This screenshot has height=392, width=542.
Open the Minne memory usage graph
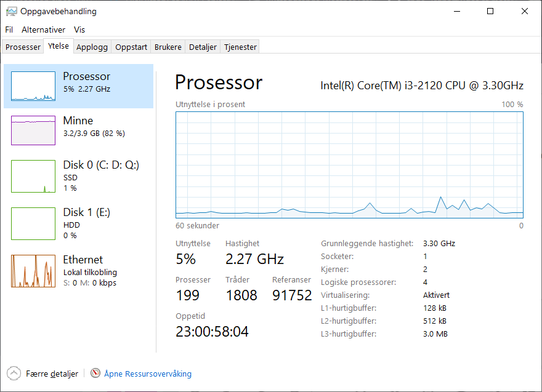coord(33,130)
